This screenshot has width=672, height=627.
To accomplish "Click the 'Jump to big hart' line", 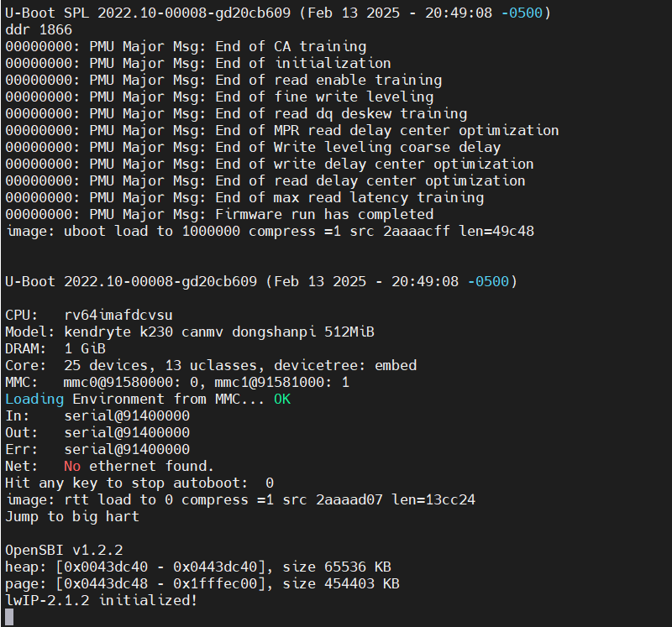I will tap(72, 516).
